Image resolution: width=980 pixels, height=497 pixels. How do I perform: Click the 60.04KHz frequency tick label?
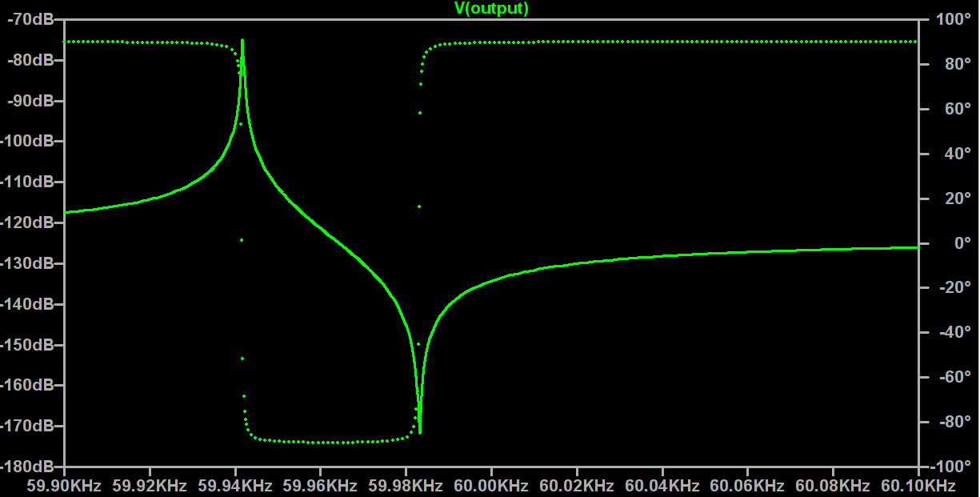coord(662,486)
